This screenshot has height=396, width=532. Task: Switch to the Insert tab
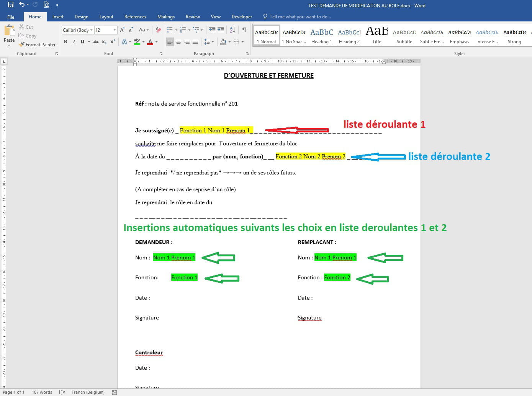pos(58,17)
